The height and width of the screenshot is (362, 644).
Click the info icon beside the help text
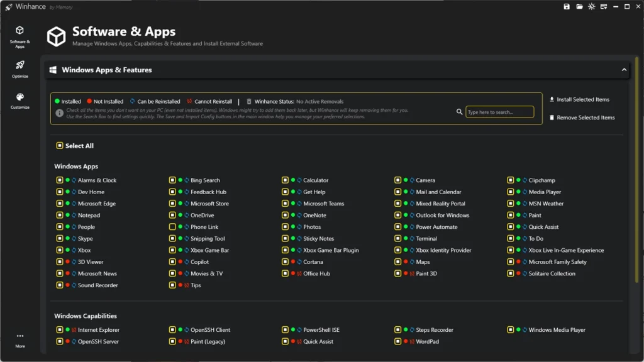point(60,113)
